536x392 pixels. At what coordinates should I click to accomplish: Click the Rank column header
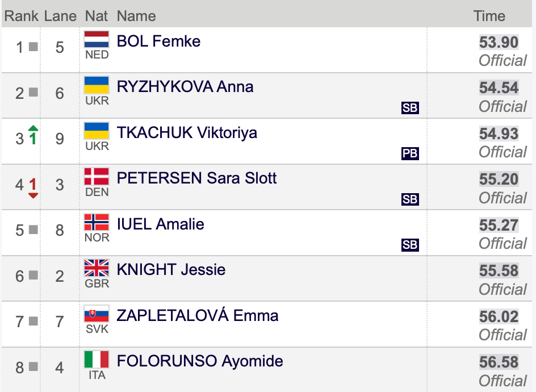pyautogui.click(x=21, y=16)
